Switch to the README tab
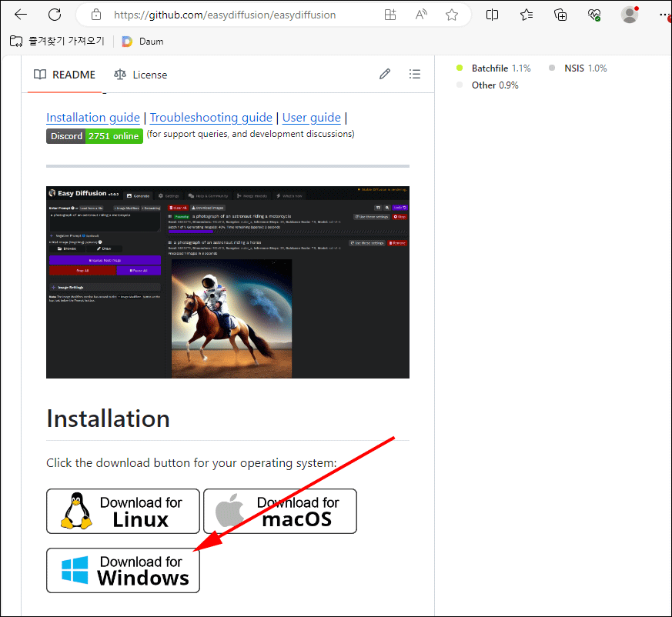This screenshot has width=672, height=617. point(65,75)
